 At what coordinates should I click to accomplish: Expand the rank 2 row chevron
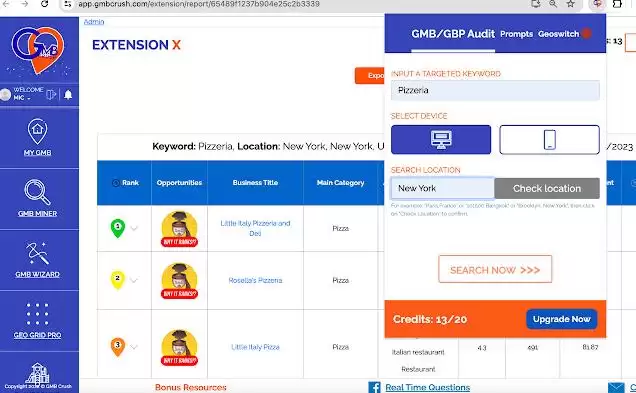[134, 280]
